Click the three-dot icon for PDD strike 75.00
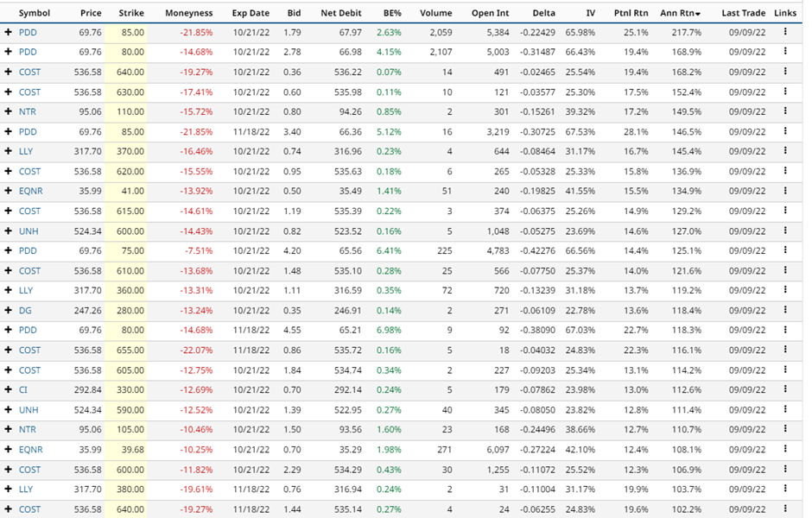Viewport: 812px width, 518px height. click(785, 250)
